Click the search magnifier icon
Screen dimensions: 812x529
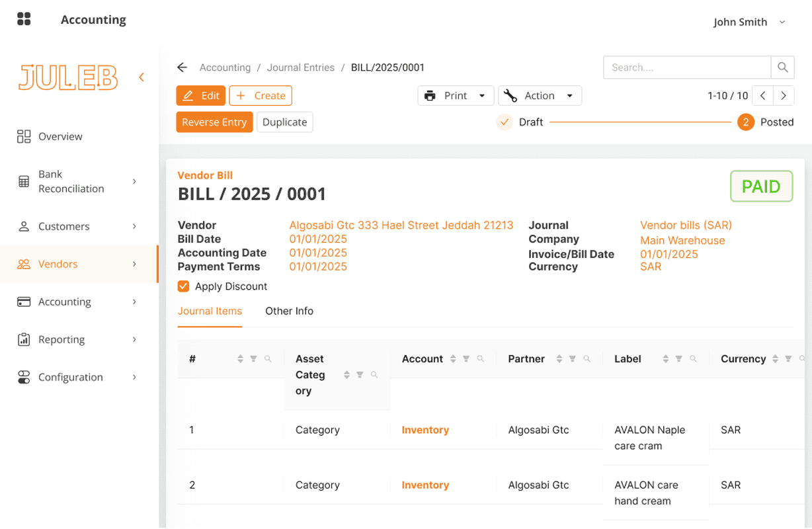782,67
